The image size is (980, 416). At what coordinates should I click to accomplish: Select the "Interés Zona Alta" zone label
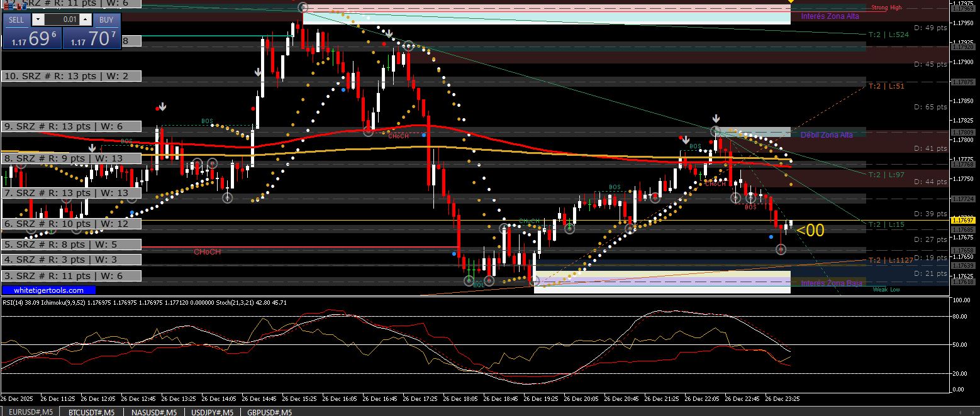(830, 16)
